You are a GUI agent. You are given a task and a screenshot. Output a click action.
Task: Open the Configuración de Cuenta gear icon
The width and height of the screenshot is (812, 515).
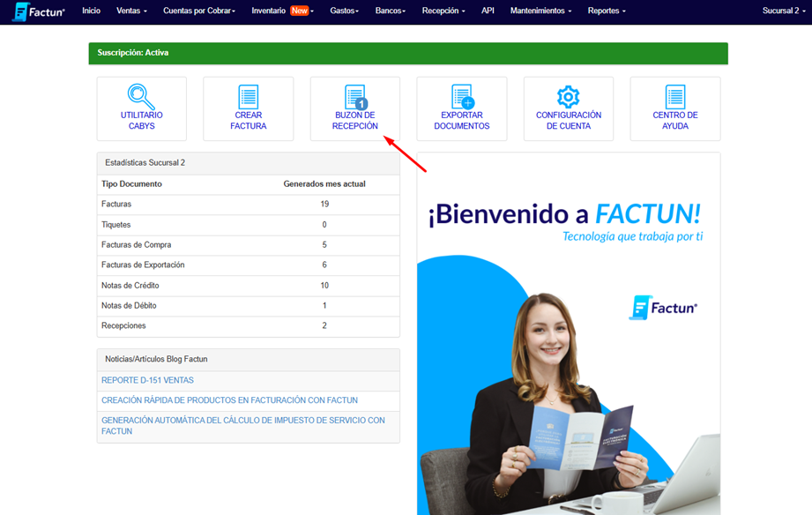pos(568,97)
